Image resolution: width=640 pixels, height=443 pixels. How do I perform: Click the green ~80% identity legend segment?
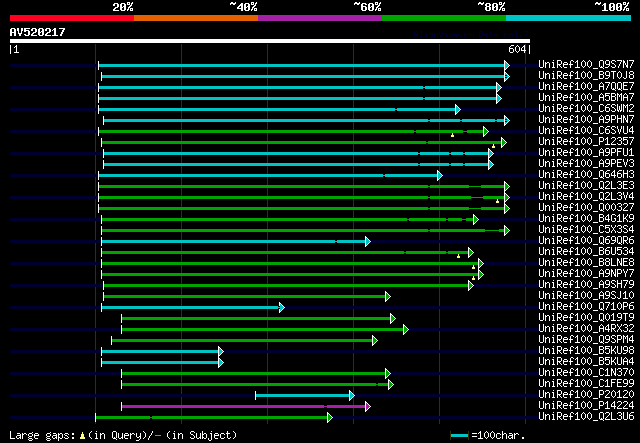(444, 18)
